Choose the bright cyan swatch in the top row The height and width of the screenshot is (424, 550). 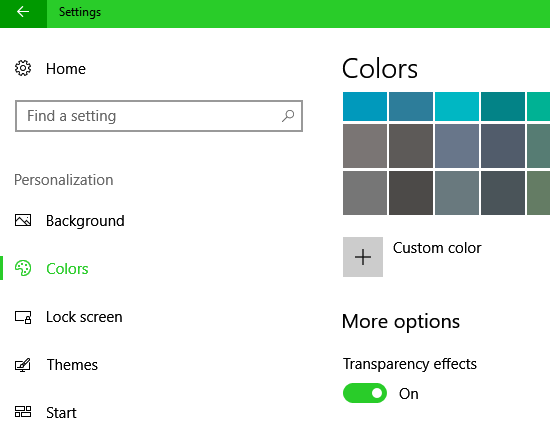pos(457,106)
